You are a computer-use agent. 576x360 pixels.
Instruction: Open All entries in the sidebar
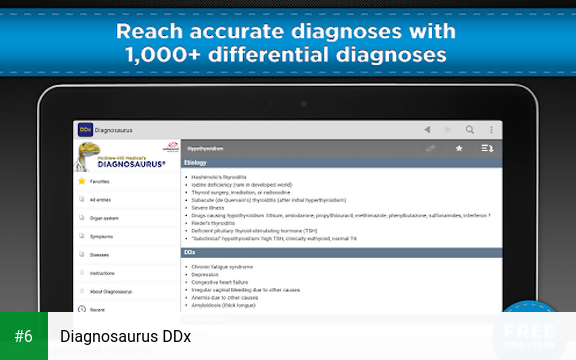(x=127, y=200)
